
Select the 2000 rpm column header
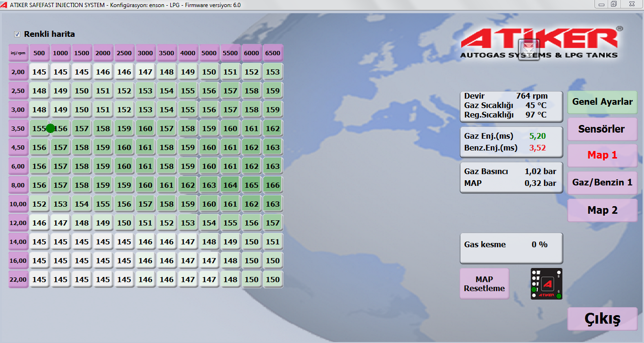pyautogui.click(x=103, y=53)
